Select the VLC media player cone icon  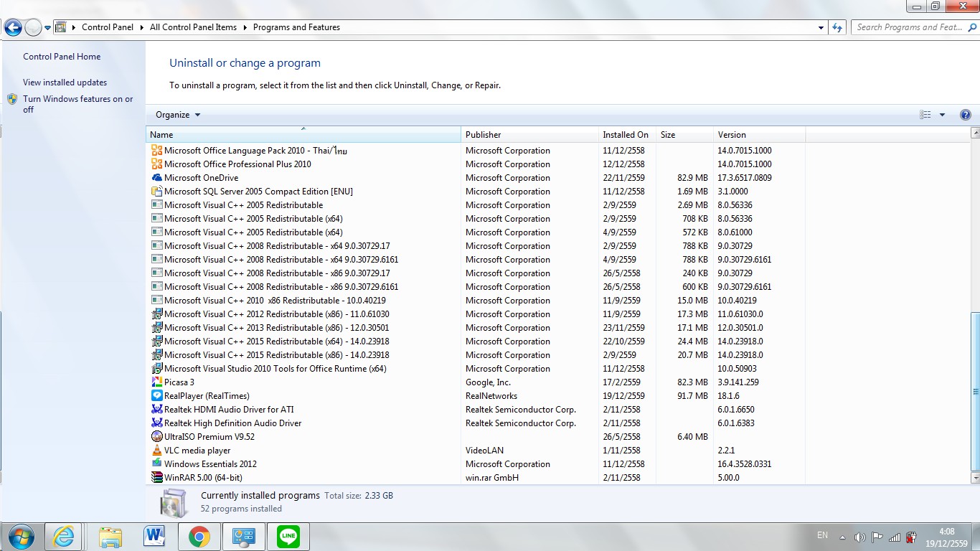[x=157, y=451]
